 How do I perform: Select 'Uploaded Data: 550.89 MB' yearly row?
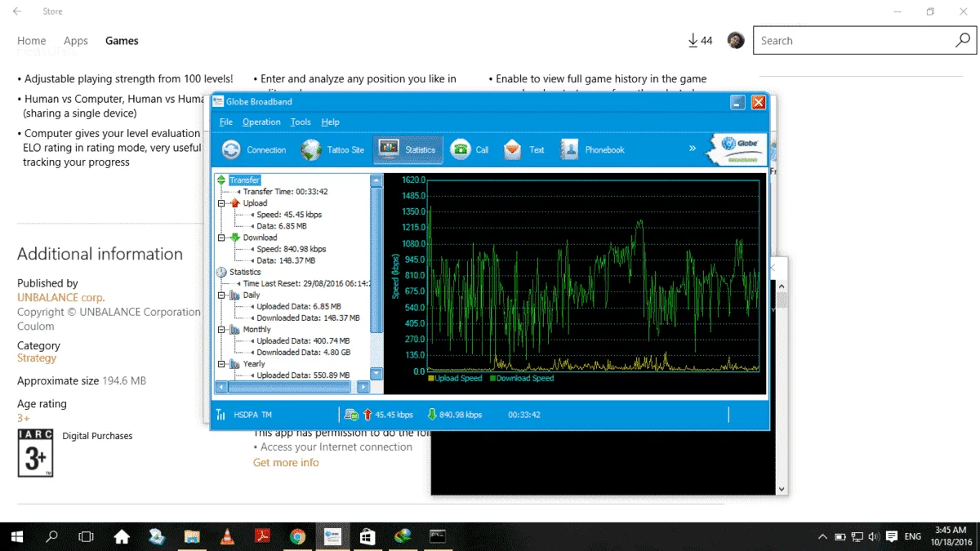303,375
